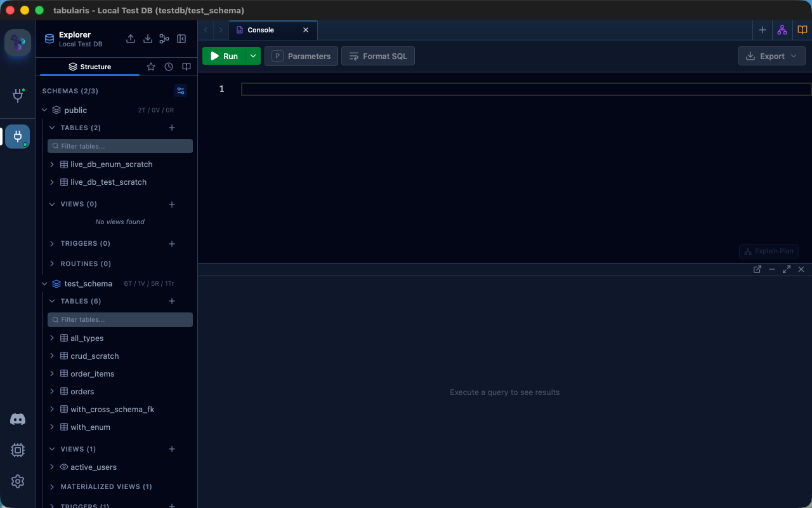Go back with the left tab arrow

pyautogui.click(x=206, y=30)
